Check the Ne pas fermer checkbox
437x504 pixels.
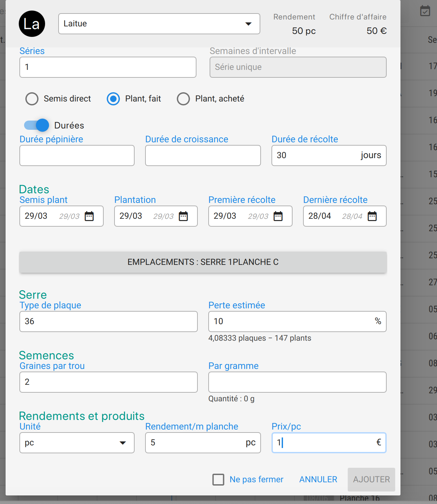[218, 480]
